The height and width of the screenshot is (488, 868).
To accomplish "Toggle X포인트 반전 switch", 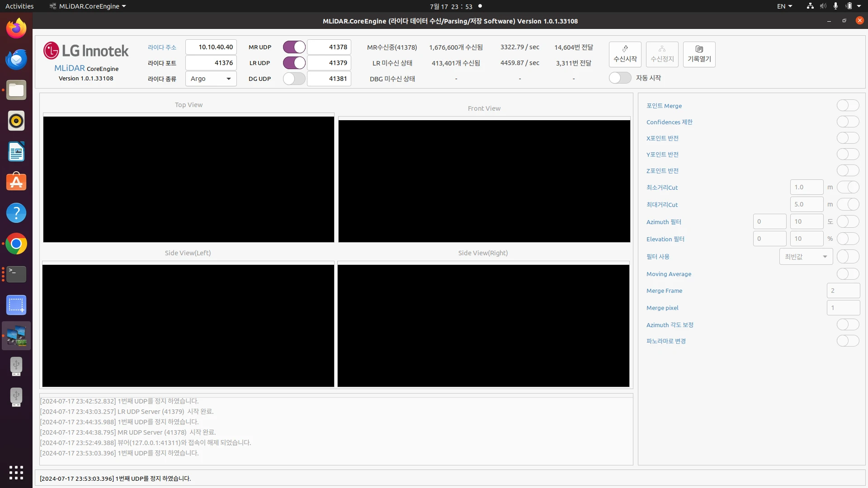I will (848, 138).
